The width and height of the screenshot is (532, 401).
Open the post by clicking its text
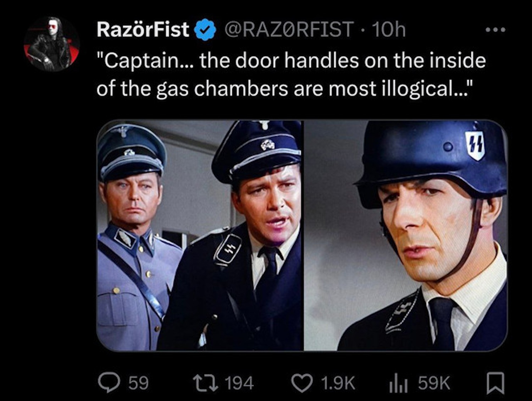pos(291,75)
